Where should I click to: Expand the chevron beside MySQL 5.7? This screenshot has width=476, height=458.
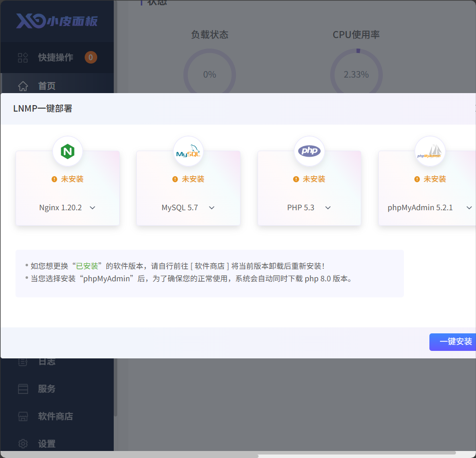point(212,208)
